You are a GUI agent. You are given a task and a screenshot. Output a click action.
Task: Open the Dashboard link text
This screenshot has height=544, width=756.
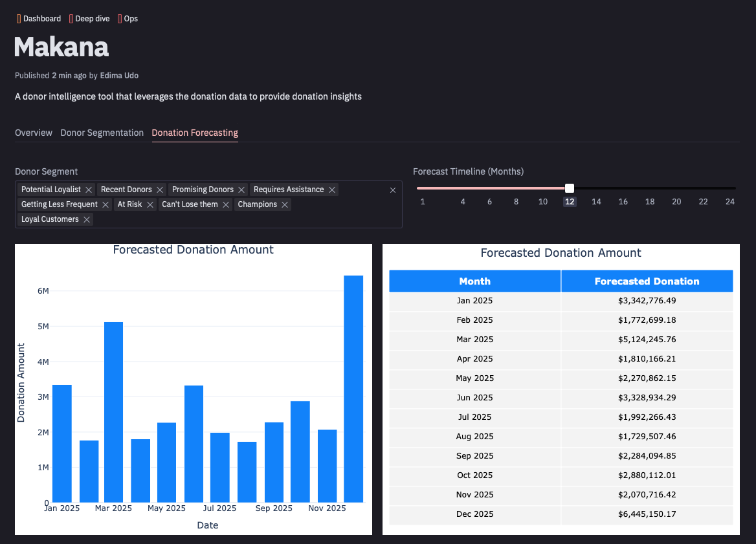point(42,19)
